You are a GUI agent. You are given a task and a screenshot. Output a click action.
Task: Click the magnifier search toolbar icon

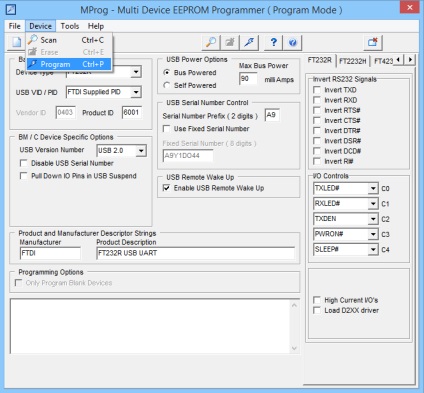click(x=211, y=42)
